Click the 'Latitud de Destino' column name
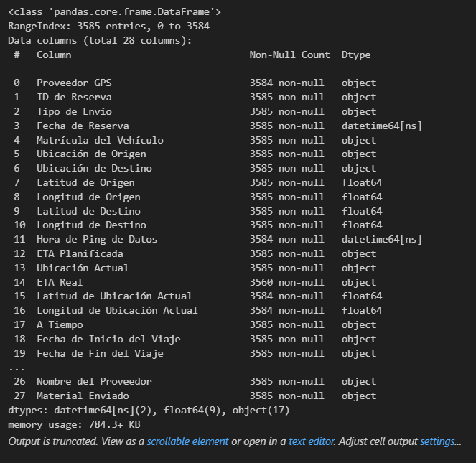476x463 pixels. point(88,211)
